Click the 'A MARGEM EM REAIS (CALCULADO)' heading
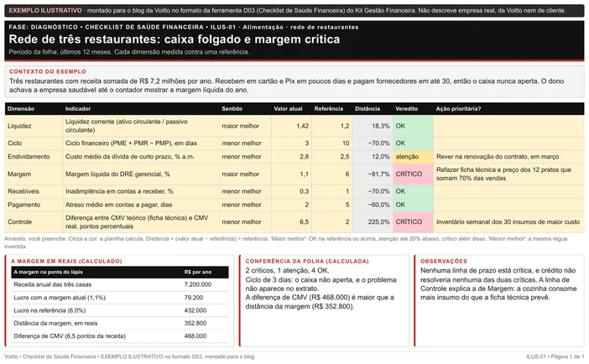This screenshot has height=364, width=589. 66,261
